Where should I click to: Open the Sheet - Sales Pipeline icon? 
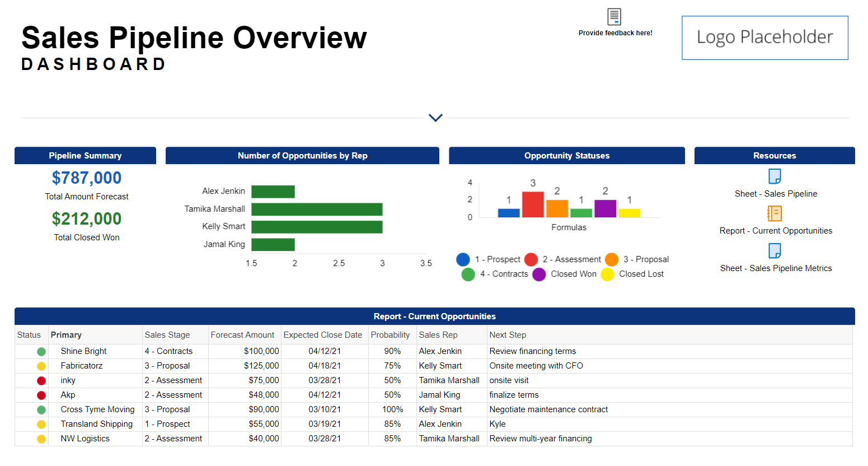tap(775, 176)
